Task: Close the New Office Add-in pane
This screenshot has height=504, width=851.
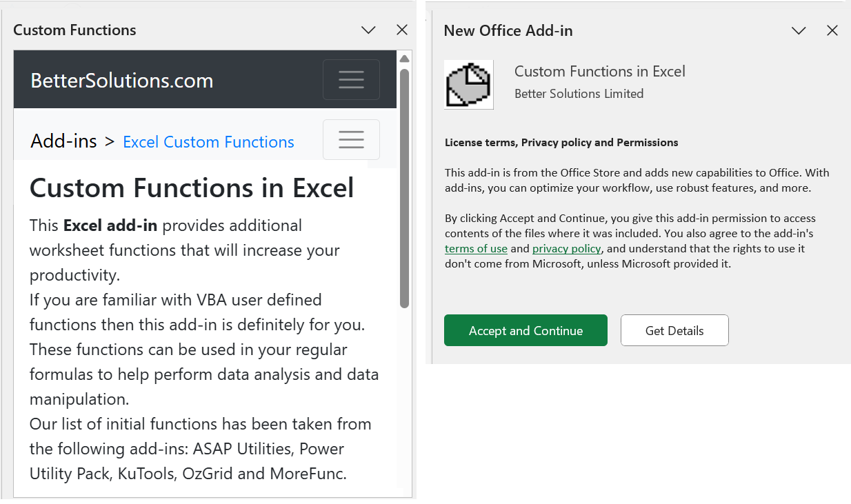Action: click(x=832, y=30)
